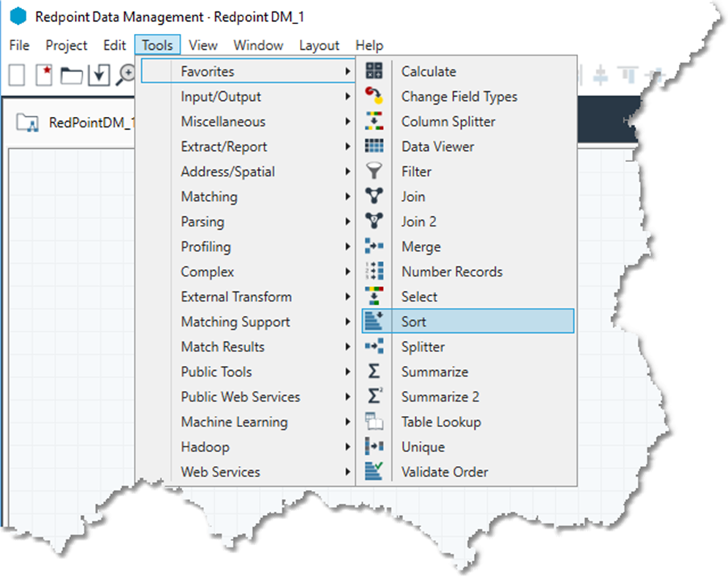This screenshot has height=578, width=728.
Task: Open the Layout menu
Action: 319,45
